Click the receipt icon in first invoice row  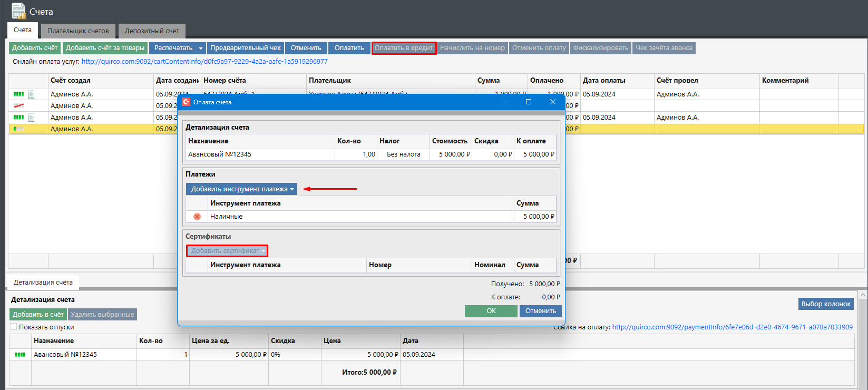(x=32, y=94)
